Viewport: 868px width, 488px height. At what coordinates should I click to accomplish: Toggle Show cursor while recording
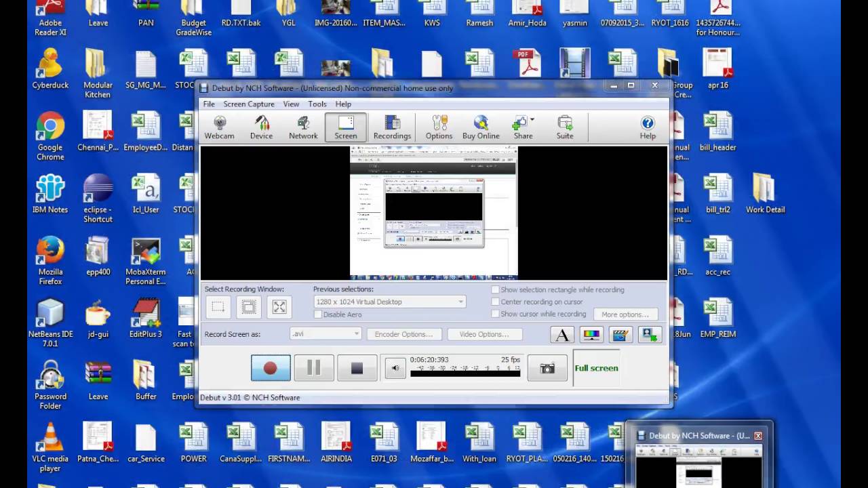point(495,314)
